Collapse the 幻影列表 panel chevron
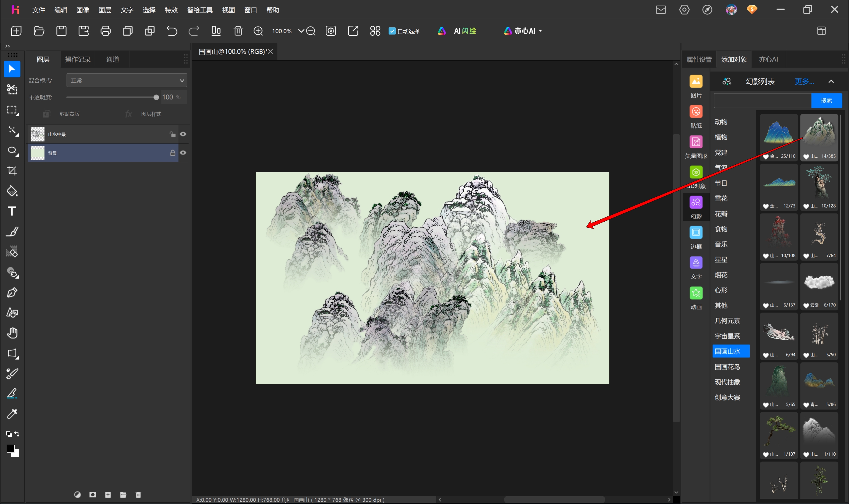849x504 pixels. tap(831, 82)
